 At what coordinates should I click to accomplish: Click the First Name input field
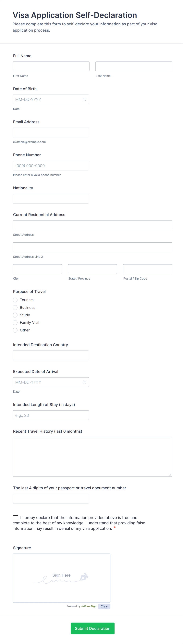pos(51,66)
